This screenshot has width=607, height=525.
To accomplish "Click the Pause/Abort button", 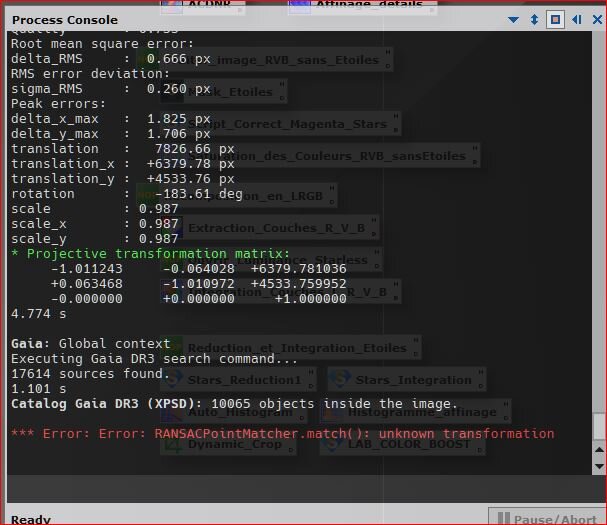I will (x=547, y=518).
